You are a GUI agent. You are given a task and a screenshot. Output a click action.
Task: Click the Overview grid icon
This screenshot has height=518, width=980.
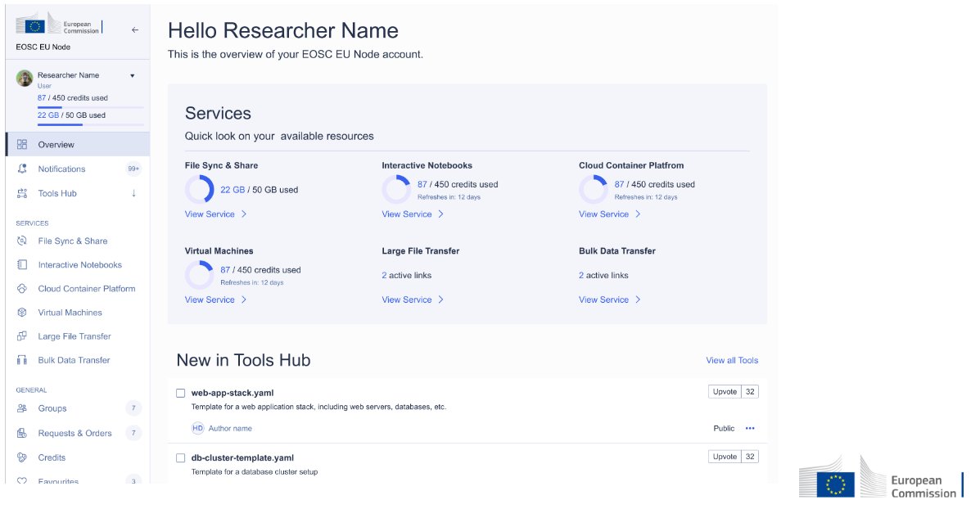coord(22,144)
